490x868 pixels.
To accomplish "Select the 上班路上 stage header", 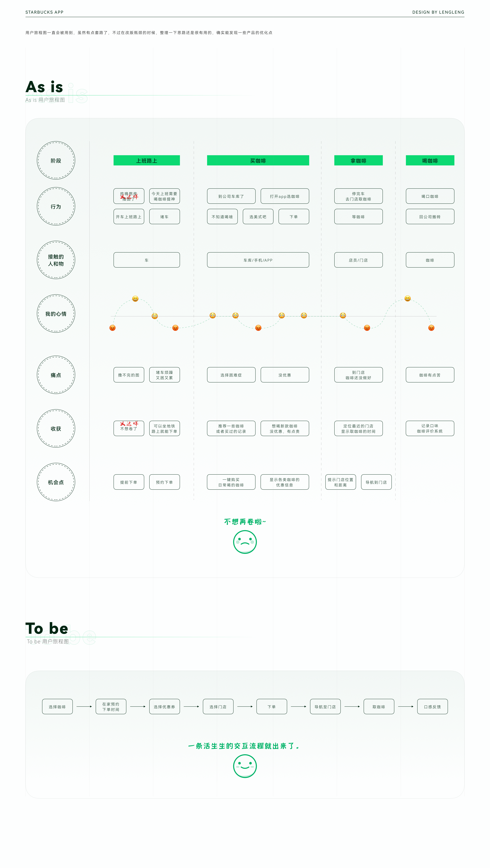I will coord(146,160).
